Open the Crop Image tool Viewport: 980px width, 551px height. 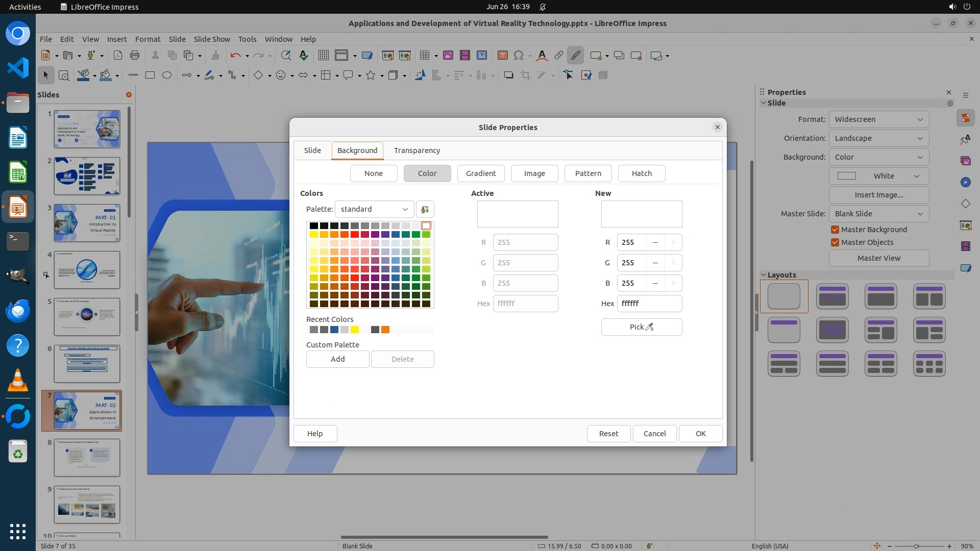point(525,76)
